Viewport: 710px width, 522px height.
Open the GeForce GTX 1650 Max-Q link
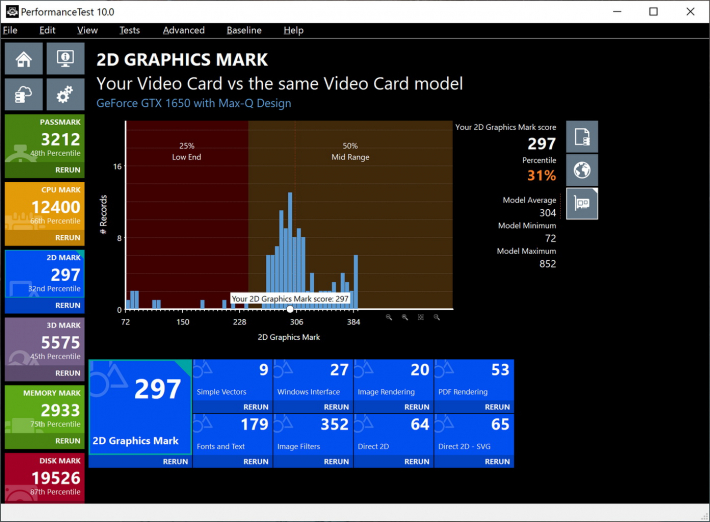click(193, 103)
